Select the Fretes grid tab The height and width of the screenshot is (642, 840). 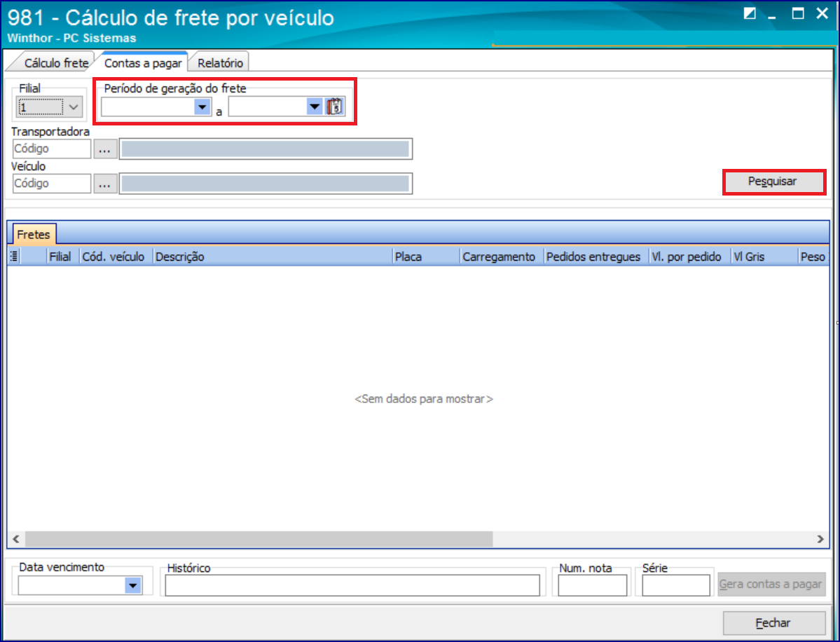[x=33, y=234]
